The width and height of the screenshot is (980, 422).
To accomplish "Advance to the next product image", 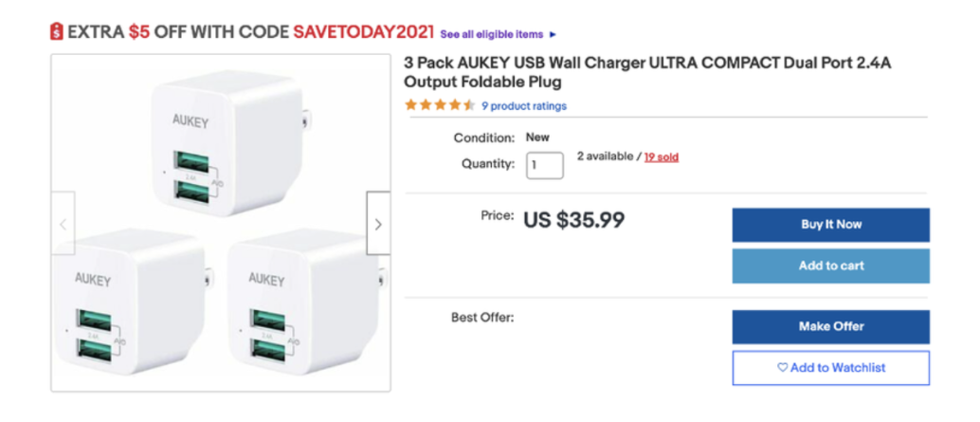I will (378, 223).
